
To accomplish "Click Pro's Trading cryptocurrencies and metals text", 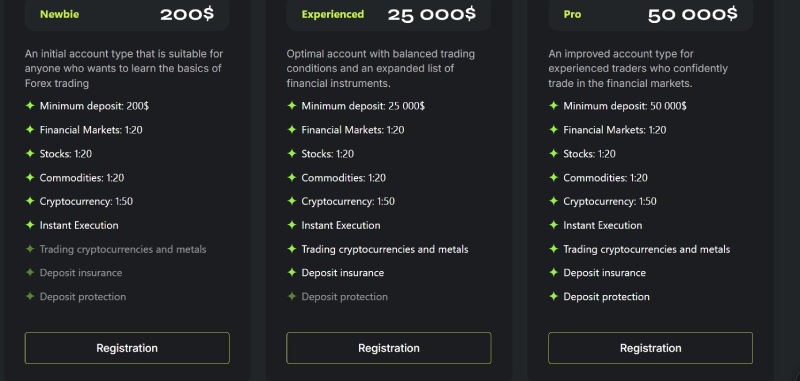I will 646,249.
